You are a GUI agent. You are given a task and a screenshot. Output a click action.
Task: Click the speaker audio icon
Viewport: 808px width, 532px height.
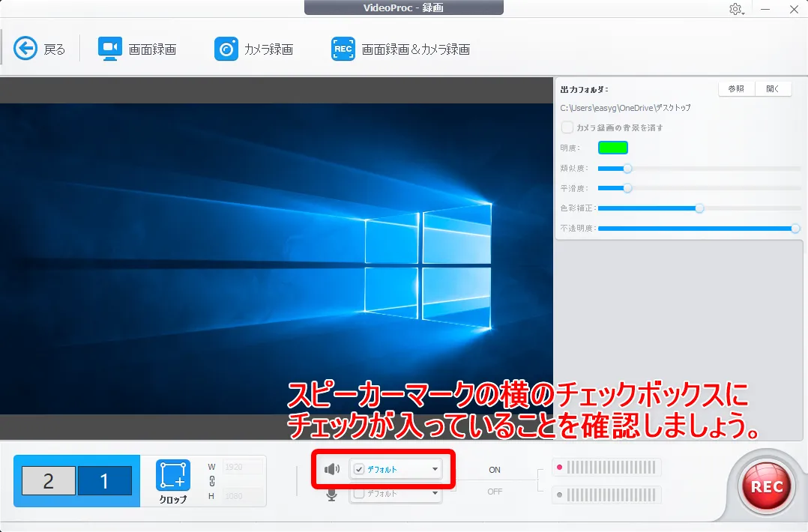pos(332,469)
